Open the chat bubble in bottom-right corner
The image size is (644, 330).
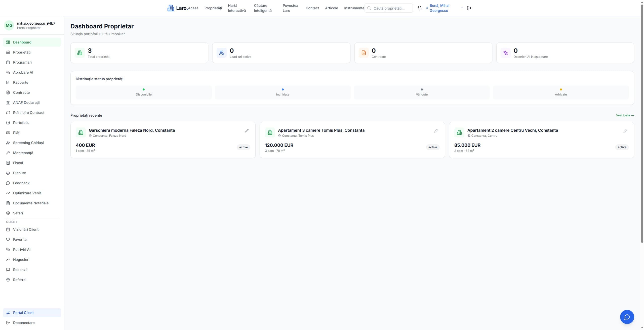(x=627, y=317)
